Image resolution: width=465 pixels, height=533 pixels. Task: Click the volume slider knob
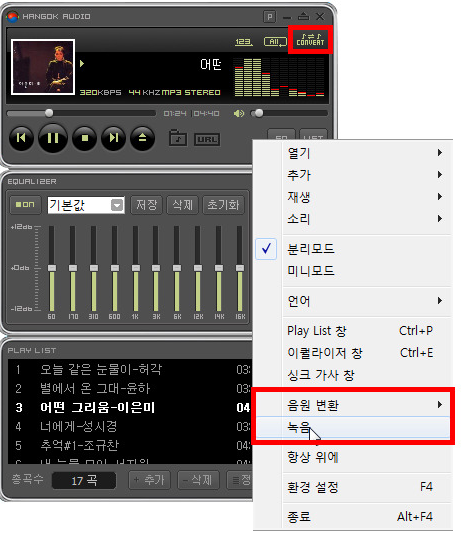(259, 113)
